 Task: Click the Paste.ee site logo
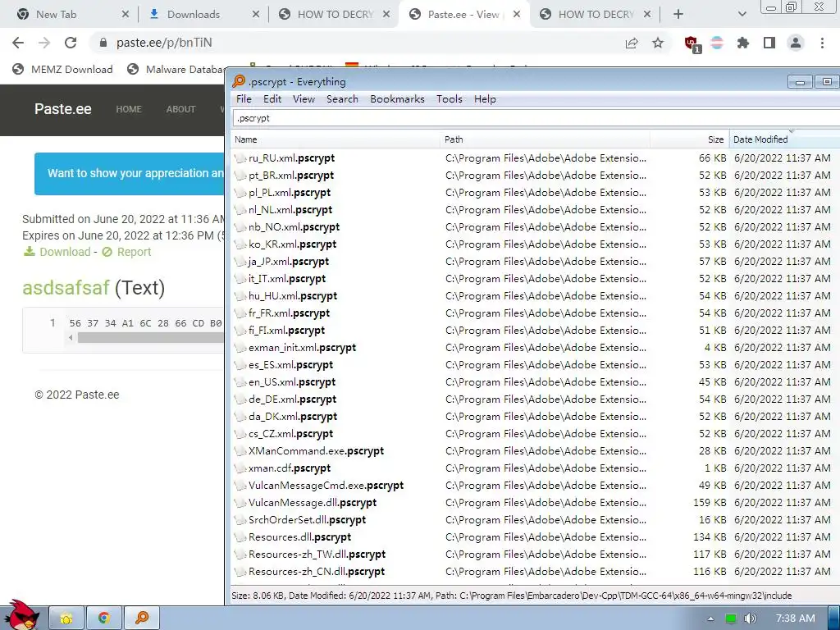click(x=62, y=109)
